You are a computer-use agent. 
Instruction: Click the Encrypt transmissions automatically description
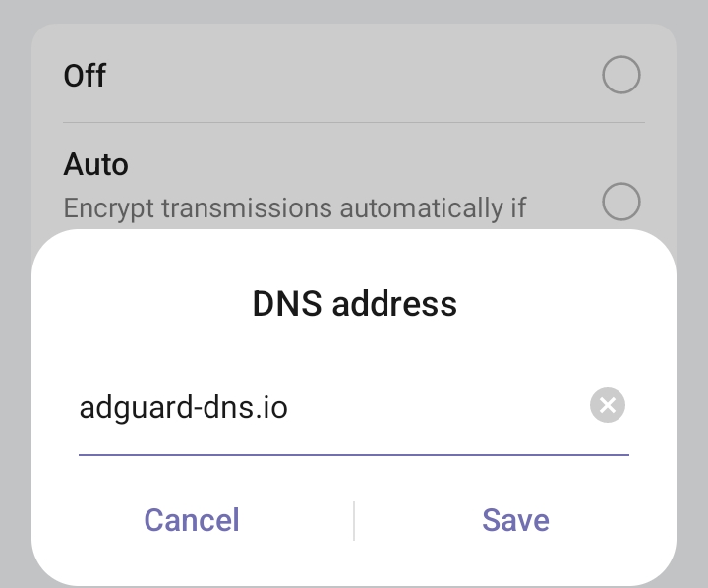coord(295,208)
